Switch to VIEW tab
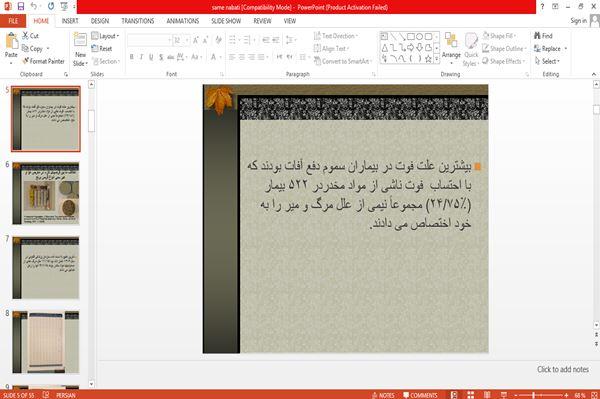Viewport: 600px width, 399px height. (x=290, y=21)
